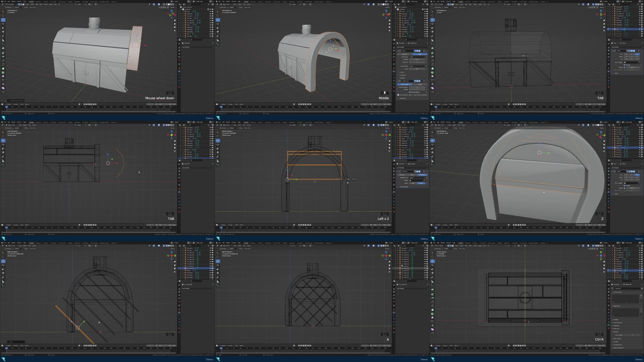Open Width Type Offset dropdown in 'Middle' frame

[417, 57]
